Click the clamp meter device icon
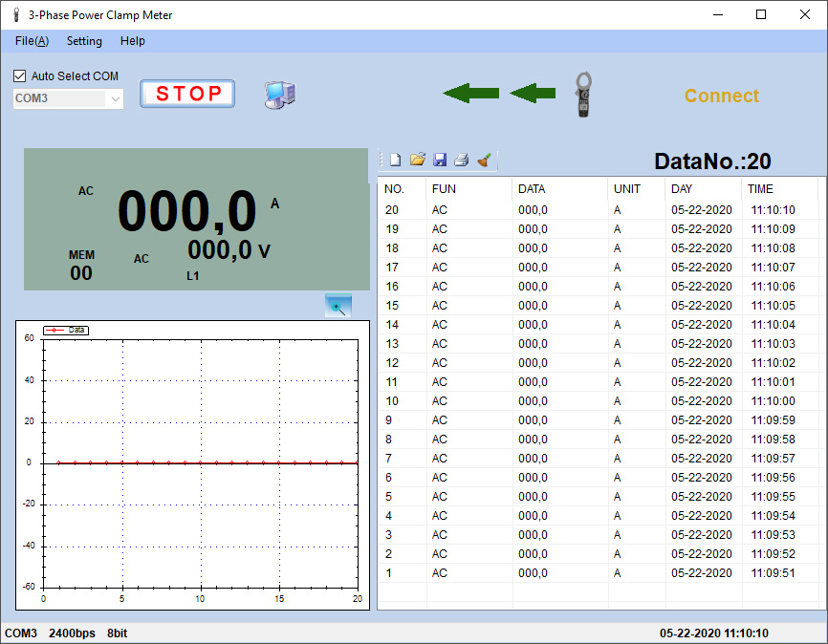 tap(583, 95)
